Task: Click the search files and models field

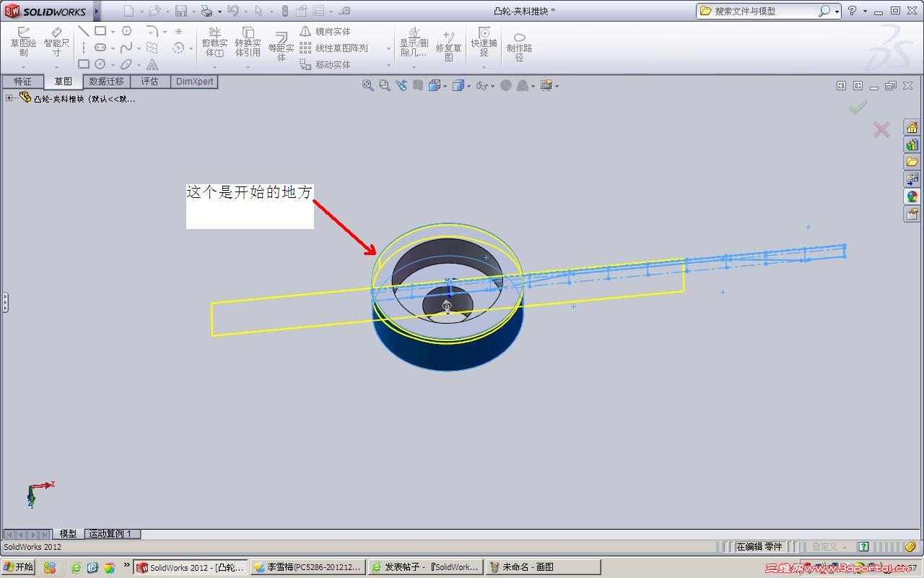Action: [x=764, y=12]
